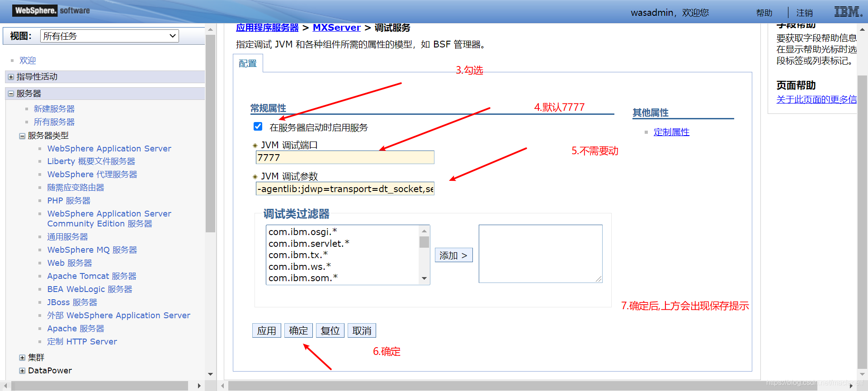The image size is (868, 391).
Task: Open the 配置 tab
Action: coord(248,63)
